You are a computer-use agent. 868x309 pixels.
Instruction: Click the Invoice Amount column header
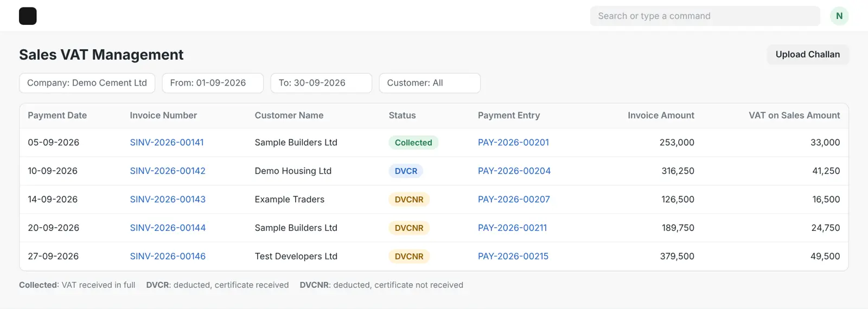pos(661,115)
